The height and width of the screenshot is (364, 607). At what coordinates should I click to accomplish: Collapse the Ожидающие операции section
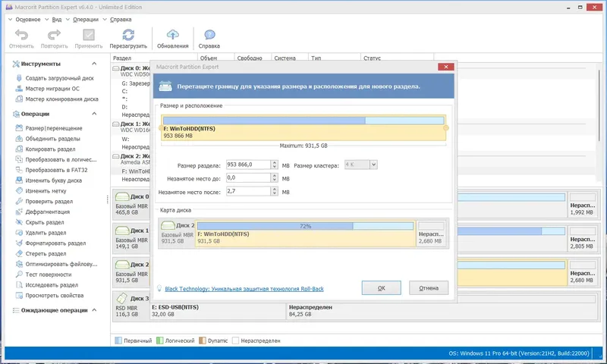coord(94,310)
